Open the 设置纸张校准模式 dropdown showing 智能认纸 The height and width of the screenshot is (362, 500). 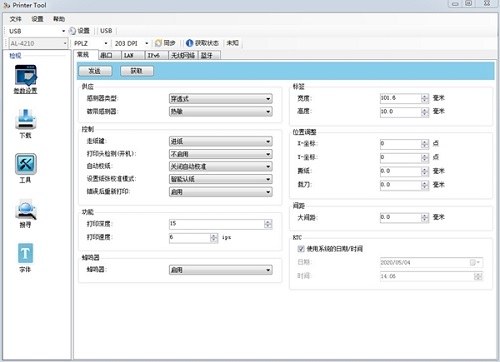click(x=221, y=179)
